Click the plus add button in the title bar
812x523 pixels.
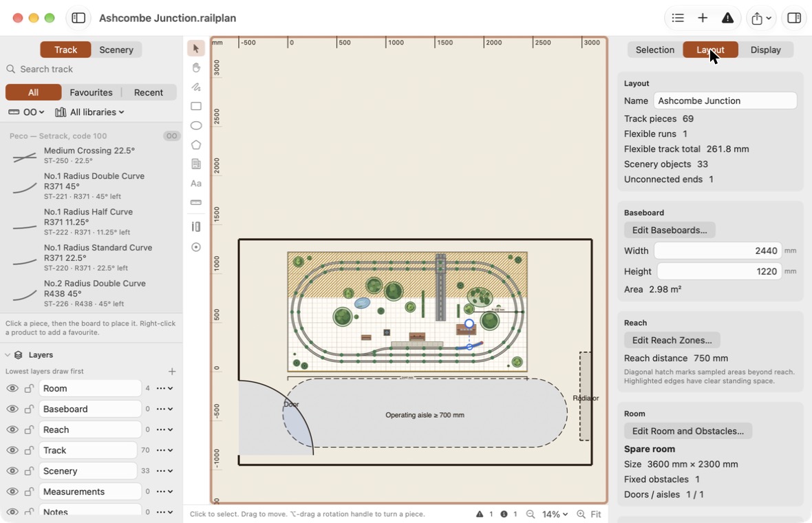pos(702,18)
